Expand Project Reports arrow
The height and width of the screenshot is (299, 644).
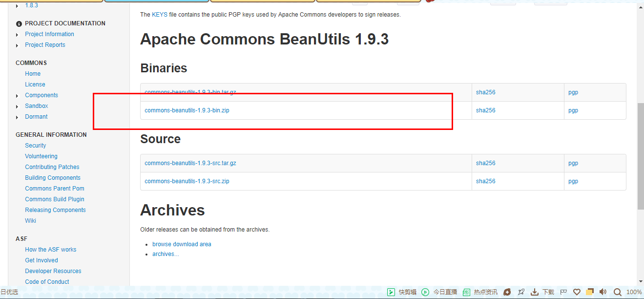[x=18, y=45]
